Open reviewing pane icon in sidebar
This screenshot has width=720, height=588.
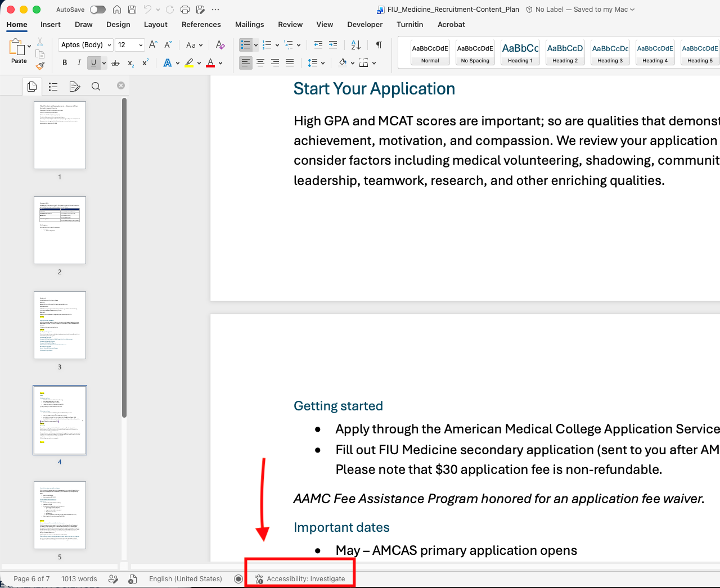tap(74, 87)
